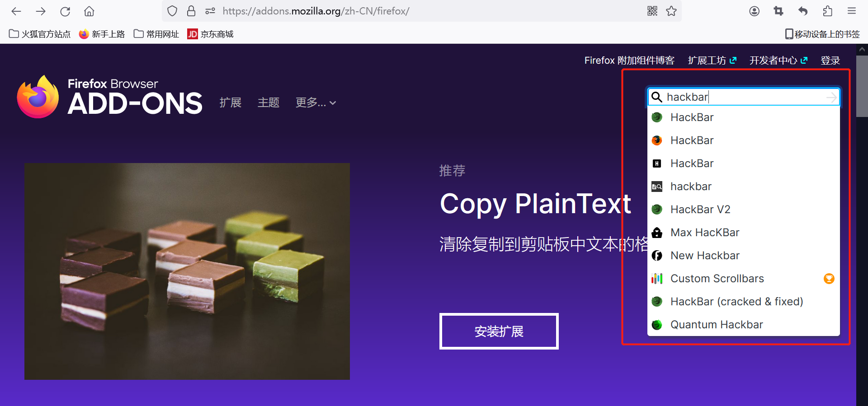Open site permissions icon in address bar

pos(210,11)
